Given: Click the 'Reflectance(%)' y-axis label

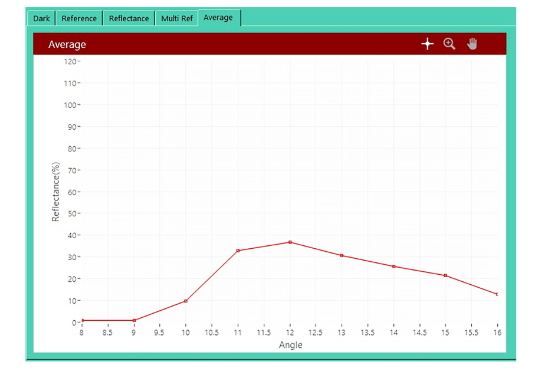Looking at the screenshot, I should click(x=55, y=191).
